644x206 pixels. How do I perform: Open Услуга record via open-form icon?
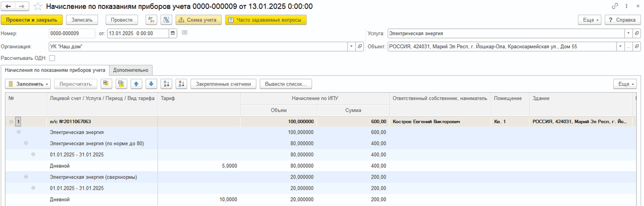point(637,33)
